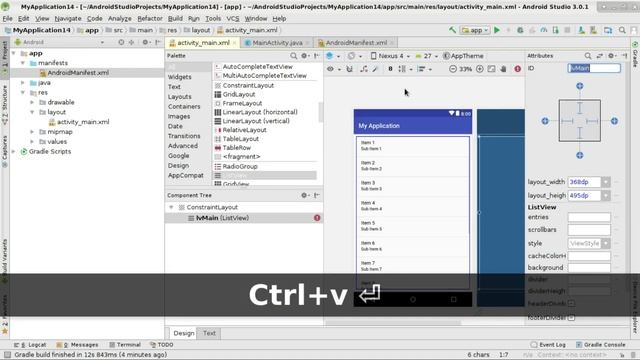Viewport: 640px width, 360px height.
Task: Open Component Tree settings gear
Action: point(304,196)
